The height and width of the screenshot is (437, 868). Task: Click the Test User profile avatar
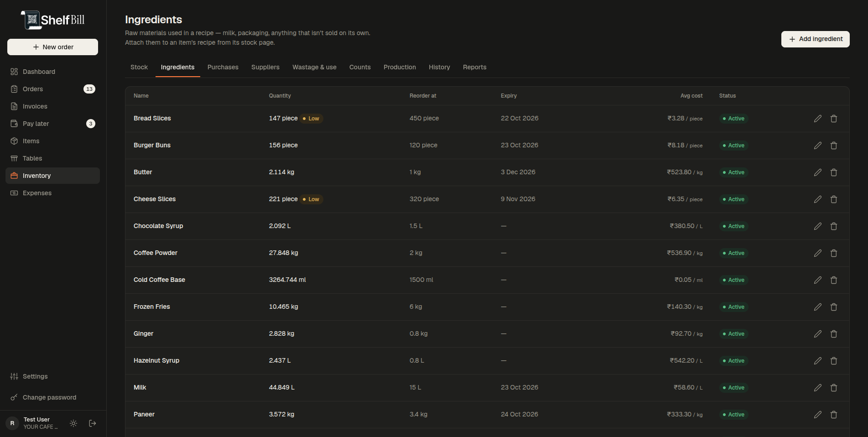click(12, 423)
